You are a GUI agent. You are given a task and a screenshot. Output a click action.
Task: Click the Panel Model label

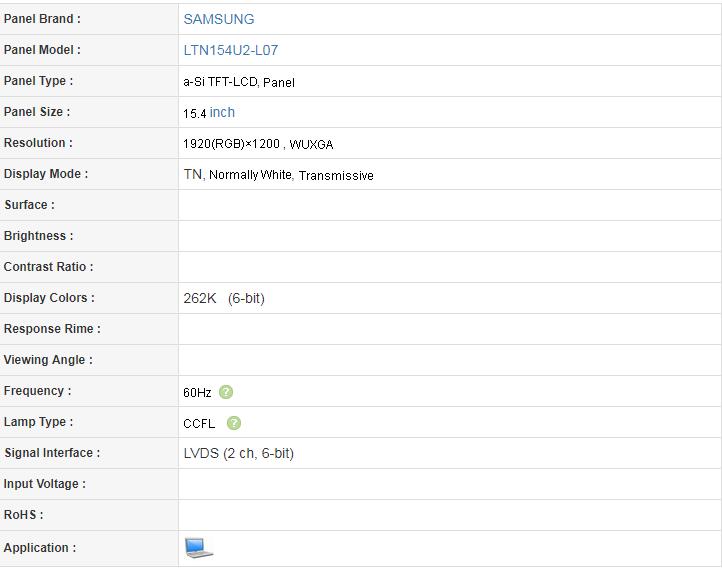tap(42, 50)
